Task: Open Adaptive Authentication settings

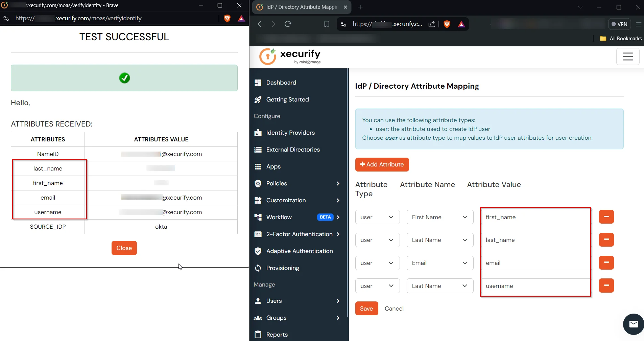Action: point(299,251)
